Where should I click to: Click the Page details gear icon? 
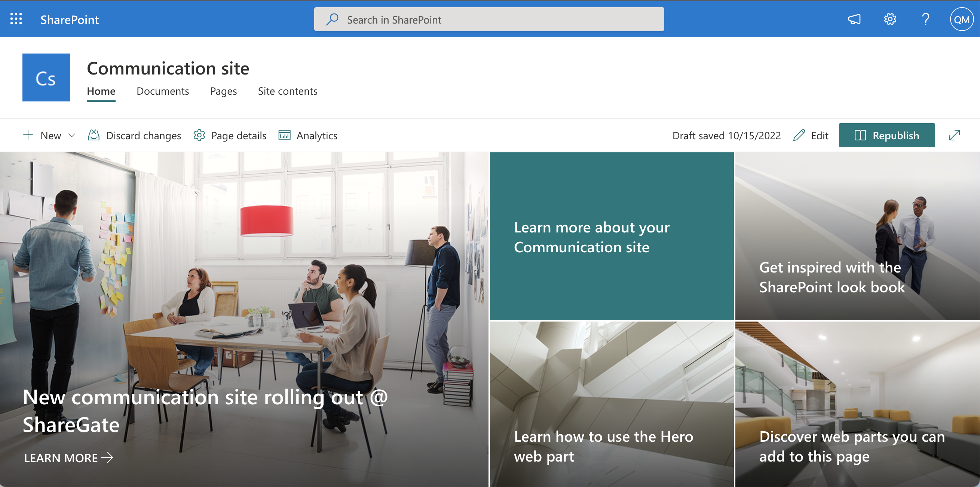pos(199,135)
